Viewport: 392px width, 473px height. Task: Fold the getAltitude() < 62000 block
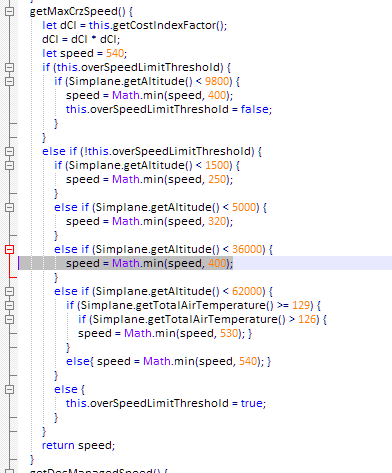coord(10,291)
